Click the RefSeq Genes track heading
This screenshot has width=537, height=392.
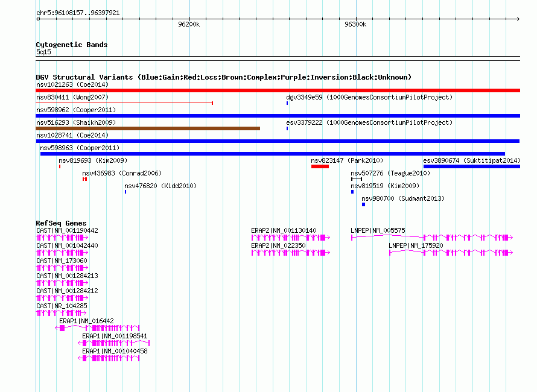pyautogui.click(x=61, y=223)
